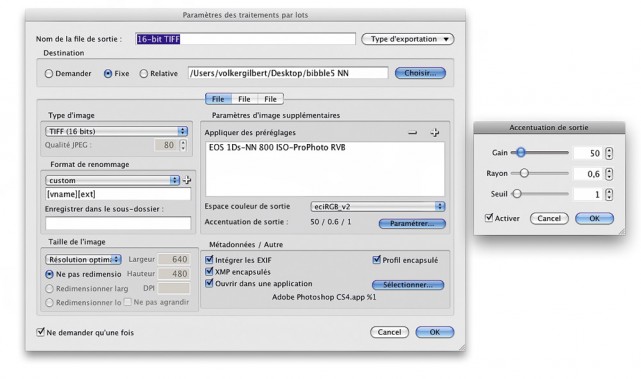Click the Rayon value stepper arrows
The image size is (641, 379).
coord(609,174)
